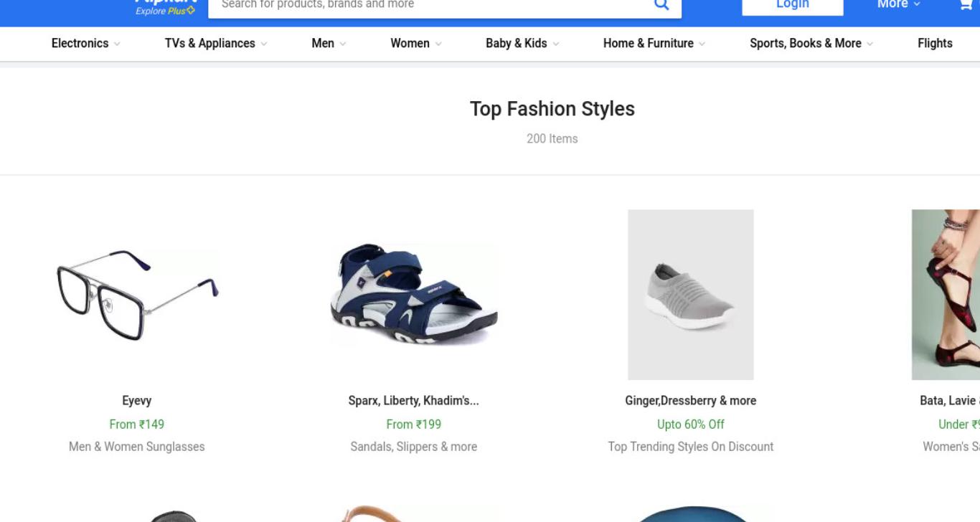980x522 pixels.
Task: Click the Sparx, Liberty, Khadim's title
Action: coord(414,401)
